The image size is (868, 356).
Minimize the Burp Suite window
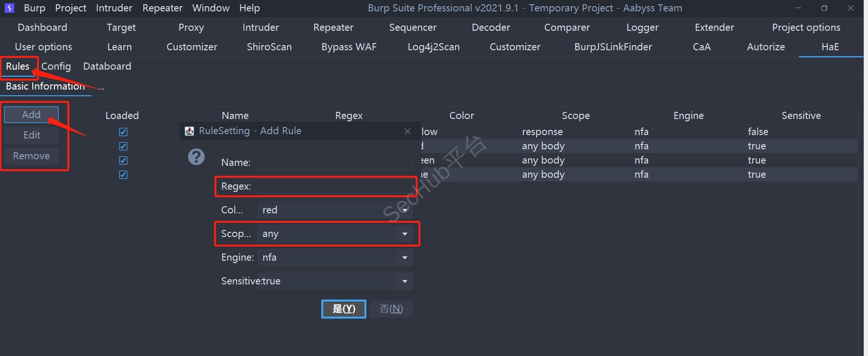(x=798, y=8)
